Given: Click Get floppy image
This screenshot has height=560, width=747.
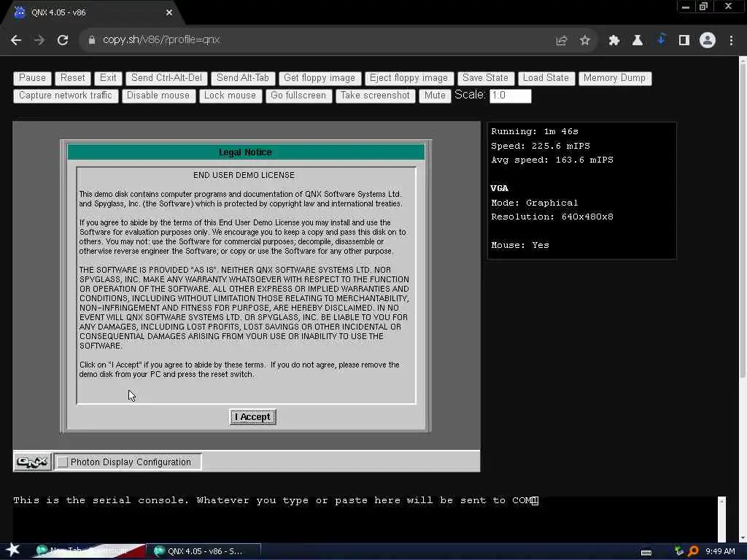Looking at the screenshot, I should coord(320,78).
